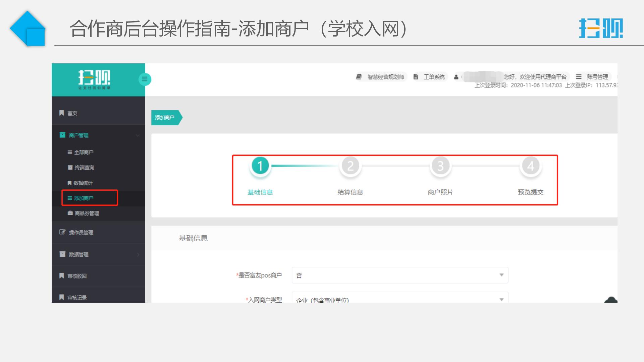Click the 首页 bookmark icon
644x362 pixels.
62,113
